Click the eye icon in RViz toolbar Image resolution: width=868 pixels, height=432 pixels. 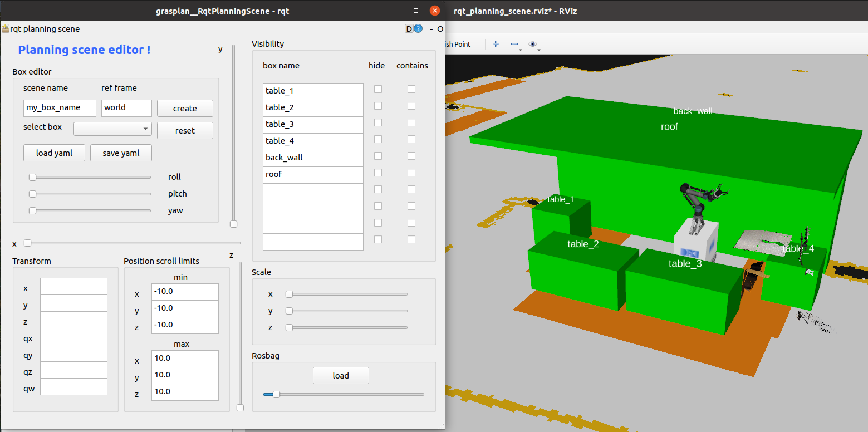tap(533, 44)
